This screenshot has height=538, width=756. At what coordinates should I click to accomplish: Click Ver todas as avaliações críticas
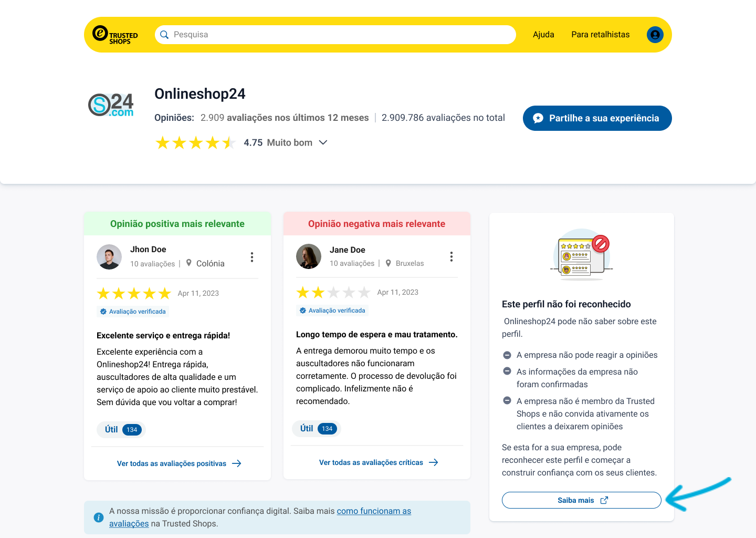point(371,462)
